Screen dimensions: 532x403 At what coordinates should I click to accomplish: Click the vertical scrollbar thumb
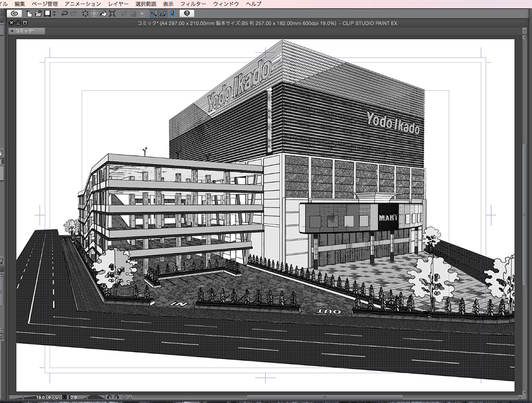pos(524,214)
